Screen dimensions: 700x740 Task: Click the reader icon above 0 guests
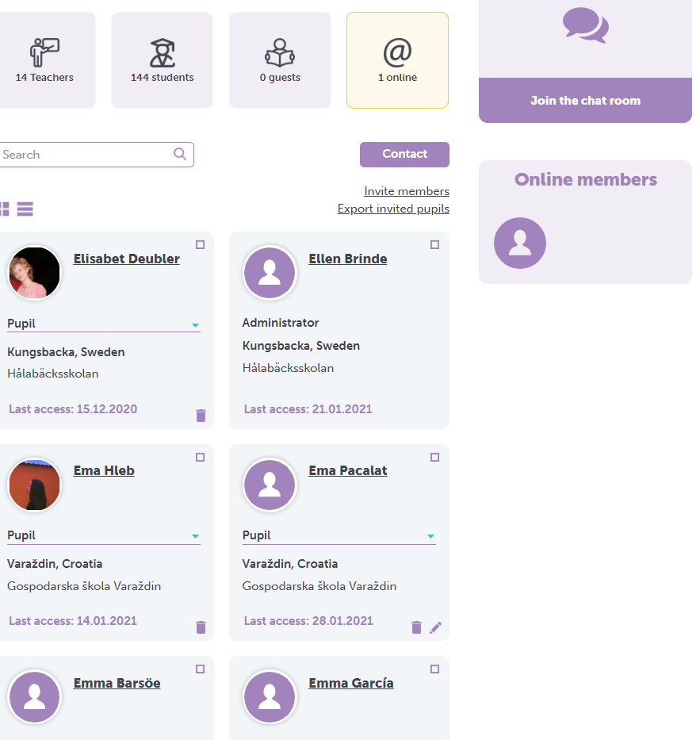pyautogui.click(x=280, y=52)
